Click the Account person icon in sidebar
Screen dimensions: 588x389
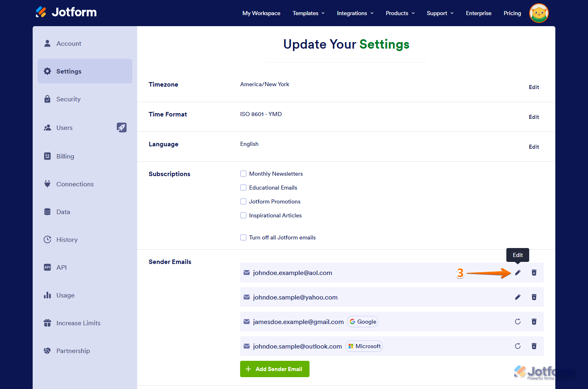(47, 43)
